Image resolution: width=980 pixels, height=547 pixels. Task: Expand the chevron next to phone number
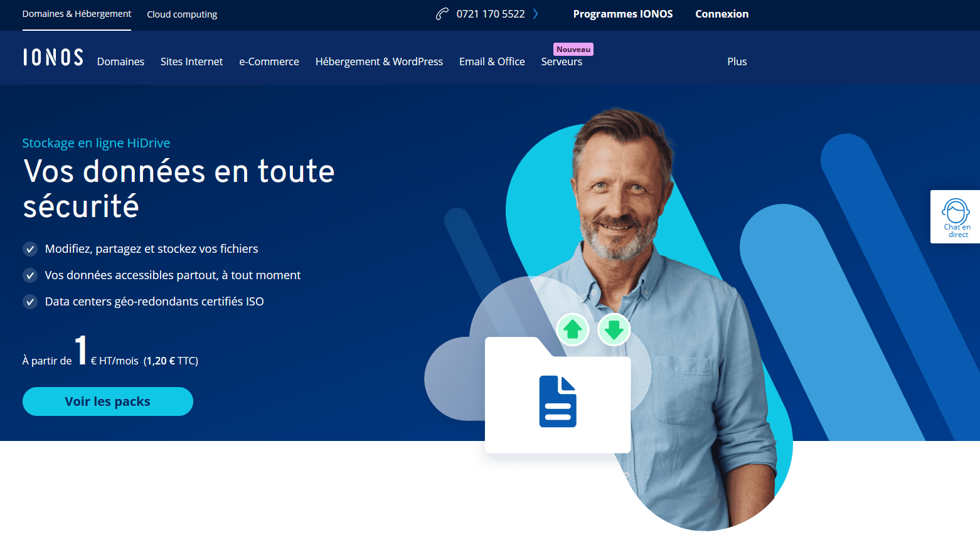pos(535,14)
